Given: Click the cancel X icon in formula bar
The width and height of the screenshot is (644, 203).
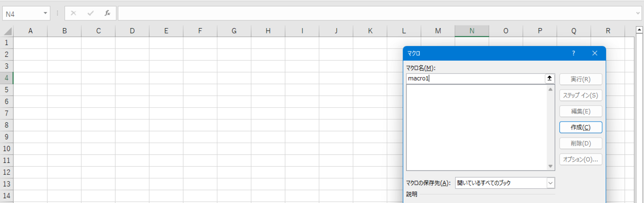Looking at the screenshot, I should tap(73, 13).
